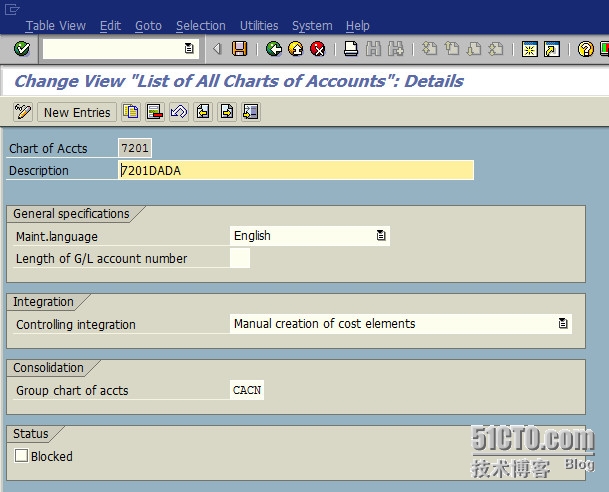Click the Copy As icon
609x492 pixels.
pos(131,112)
